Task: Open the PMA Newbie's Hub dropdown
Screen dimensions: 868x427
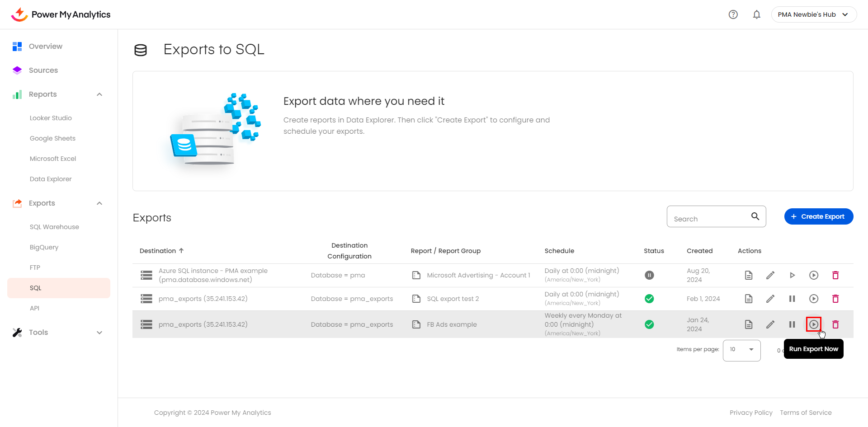Action: pyautogui.click(x=813, y=14)
